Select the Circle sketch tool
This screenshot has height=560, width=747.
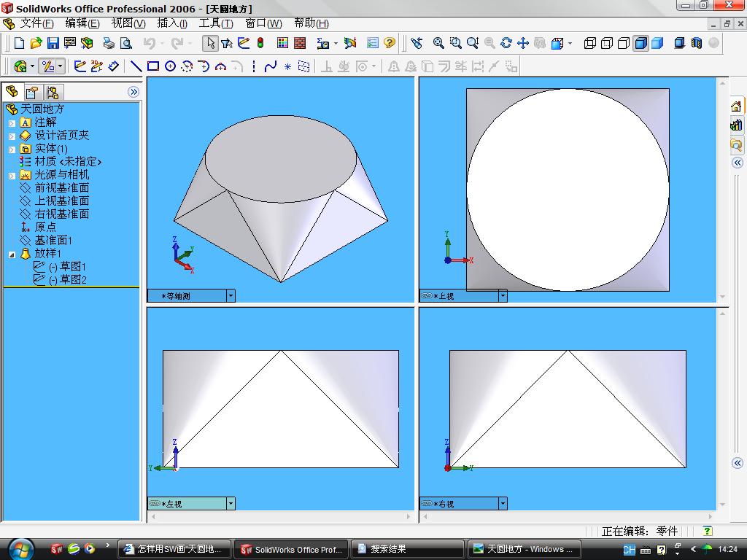170,66
